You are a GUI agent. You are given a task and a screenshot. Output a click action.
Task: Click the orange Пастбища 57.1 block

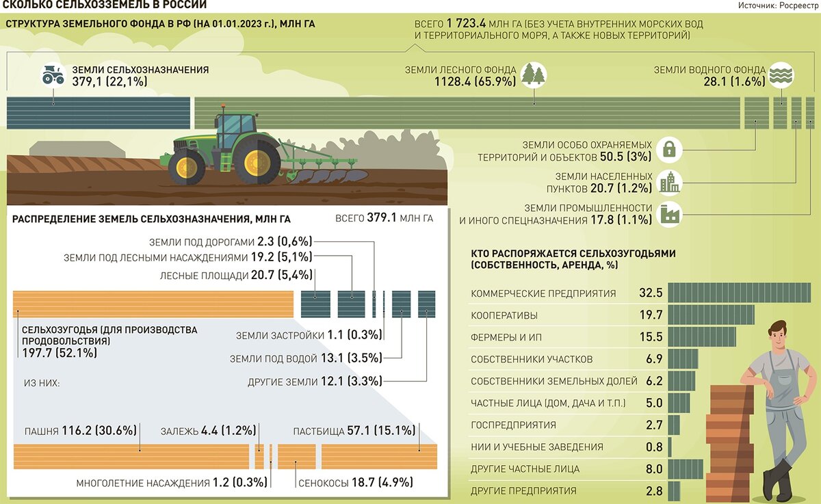(379, 456)
